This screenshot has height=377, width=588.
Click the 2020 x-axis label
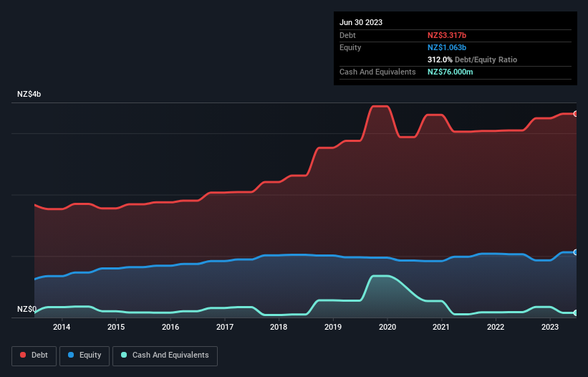click(x=387, y=327)
